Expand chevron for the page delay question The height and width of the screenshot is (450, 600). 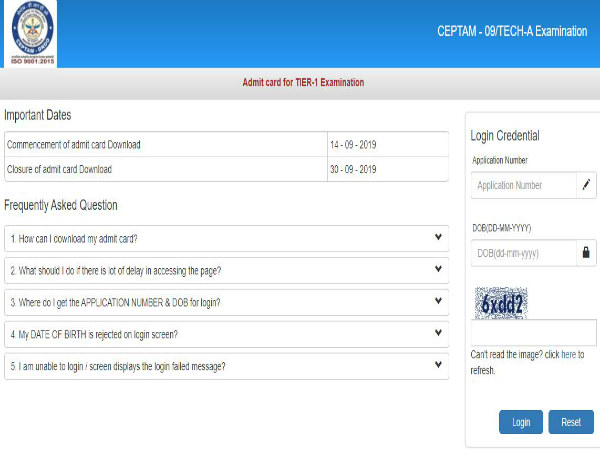pyautogui.click(x=438, y=270)
